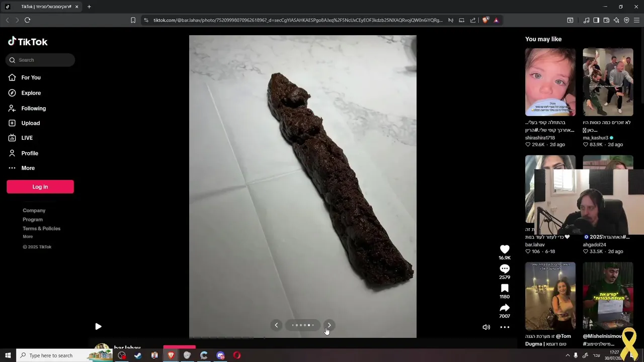Screen dimensions: 644x362
Task: Open Profile page
Action: (x=30, y=153)
